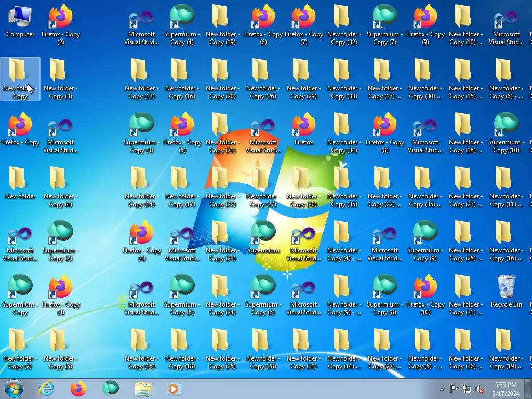Click the New folder - Copy (32) icon

pyautogui.click(x=344, y=25)
